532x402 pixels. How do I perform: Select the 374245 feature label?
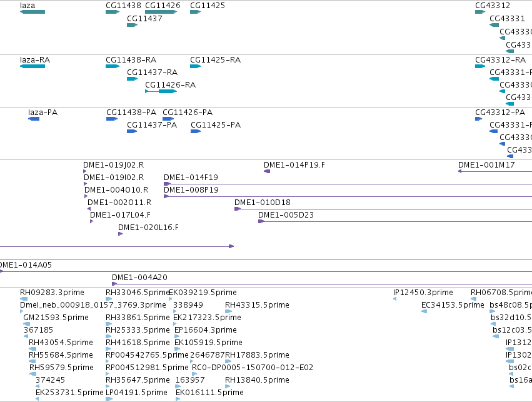tap(50, 381)
